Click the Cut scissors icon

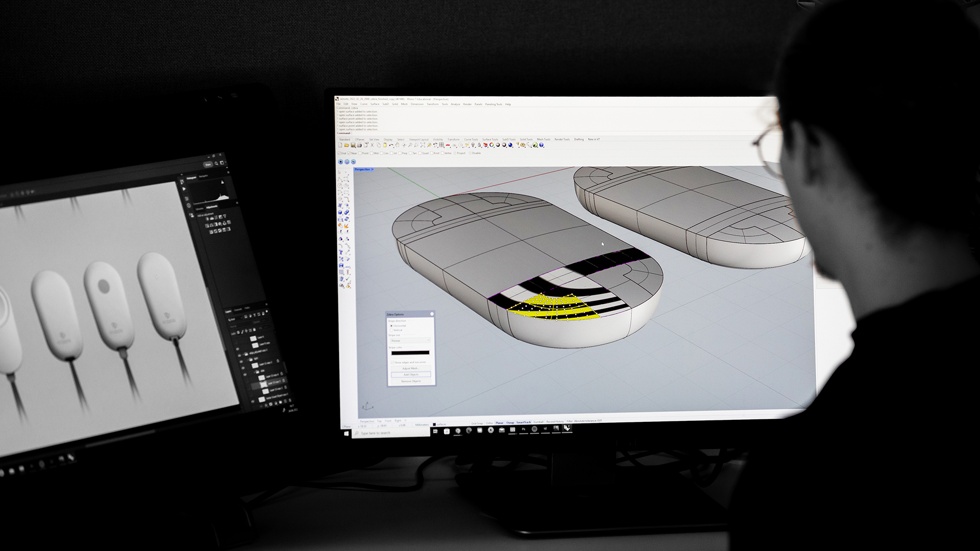coord(372,145)
